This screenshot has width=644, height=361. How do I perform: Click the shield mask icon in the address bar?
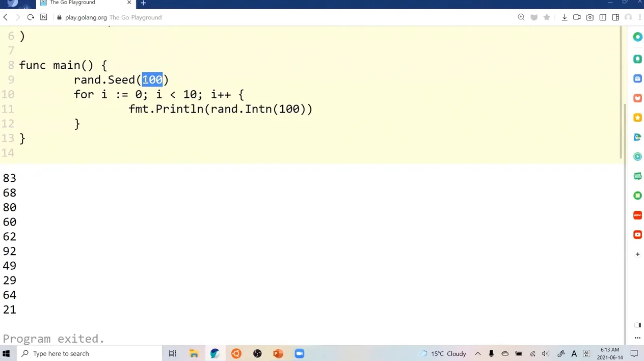pyautogui.click(x=534, y=17)
